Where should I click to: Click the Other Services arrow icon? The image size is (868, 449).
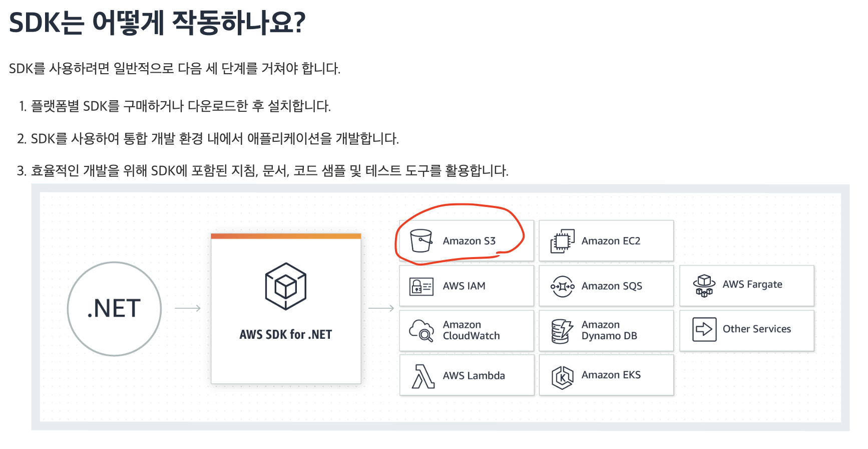click(x=704, y=329)
